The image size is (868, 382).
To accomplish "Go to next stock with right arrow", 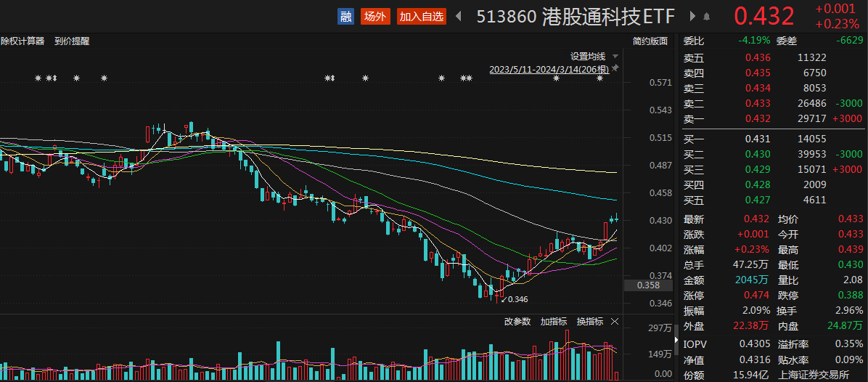I will (x=692, y=17).
